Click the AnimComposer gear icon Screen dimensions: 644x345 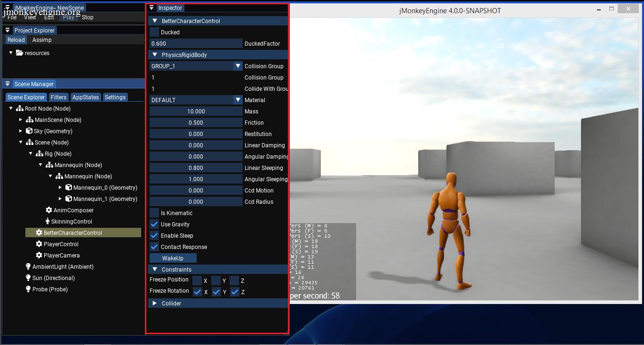pos(48,210)
